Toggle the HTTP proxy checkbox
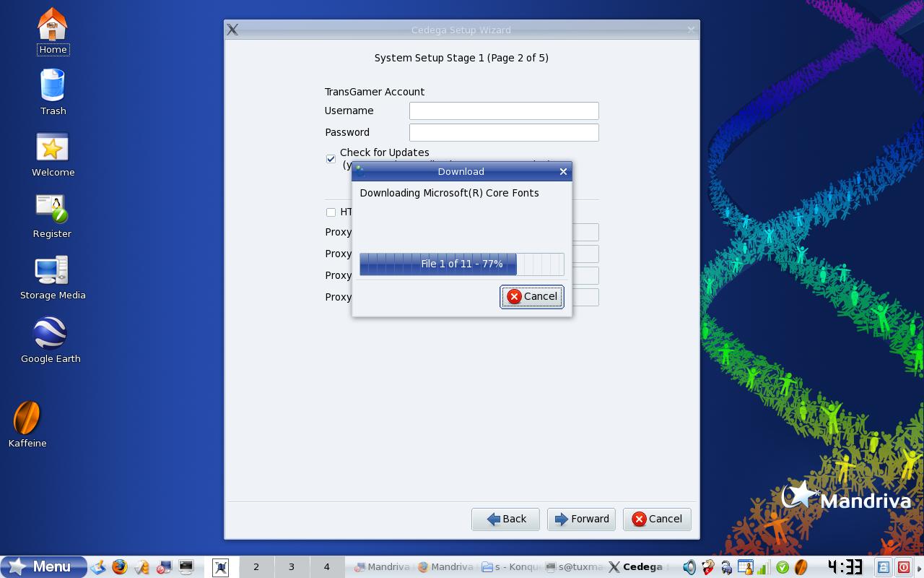The height and width of the screenshot is (578, 924). click(x=331, y=212)
